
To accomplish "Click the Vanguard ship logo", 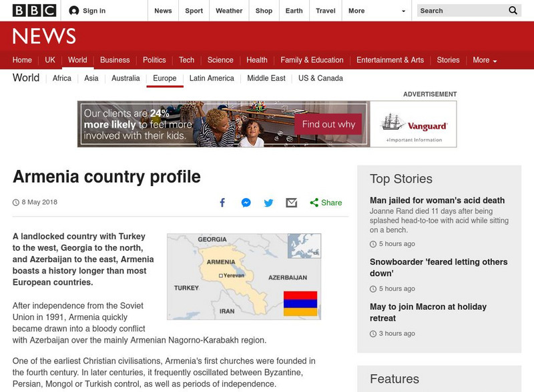I will (x=392, y=122).
